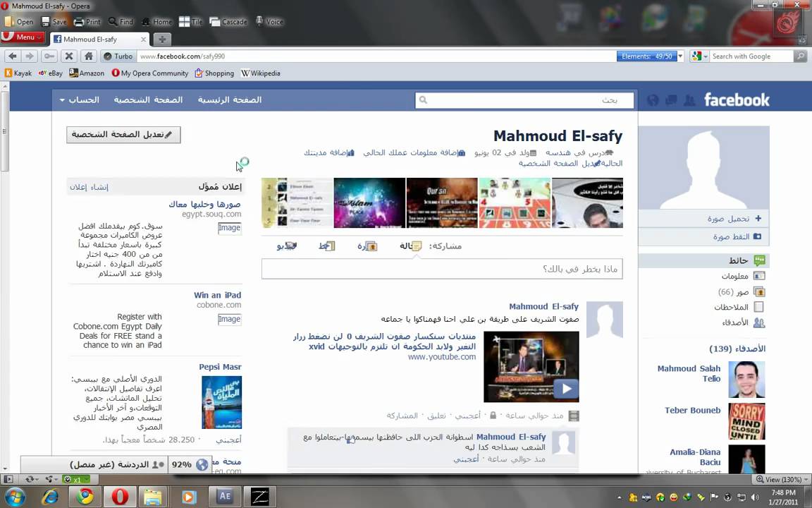
Task: Click تحميل صورة upload photo link
Action: 734,219
